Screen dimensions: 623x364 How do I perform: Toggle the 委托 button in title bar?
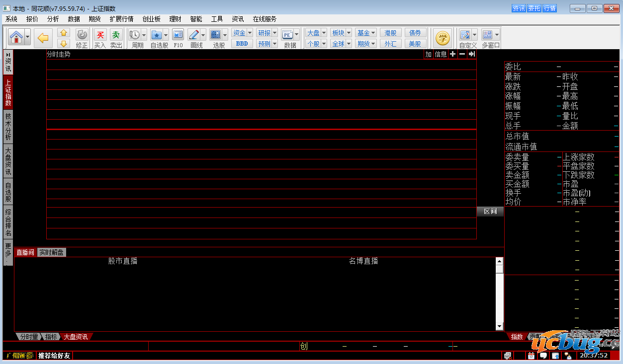[534, 8]
